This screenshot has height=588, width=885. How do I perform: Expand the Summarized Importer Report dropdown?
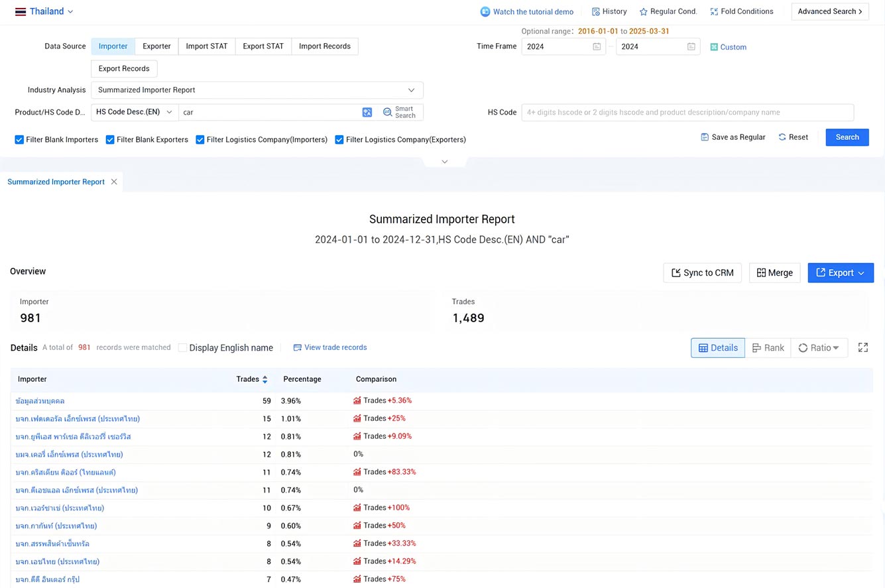(x=257, y=90)
